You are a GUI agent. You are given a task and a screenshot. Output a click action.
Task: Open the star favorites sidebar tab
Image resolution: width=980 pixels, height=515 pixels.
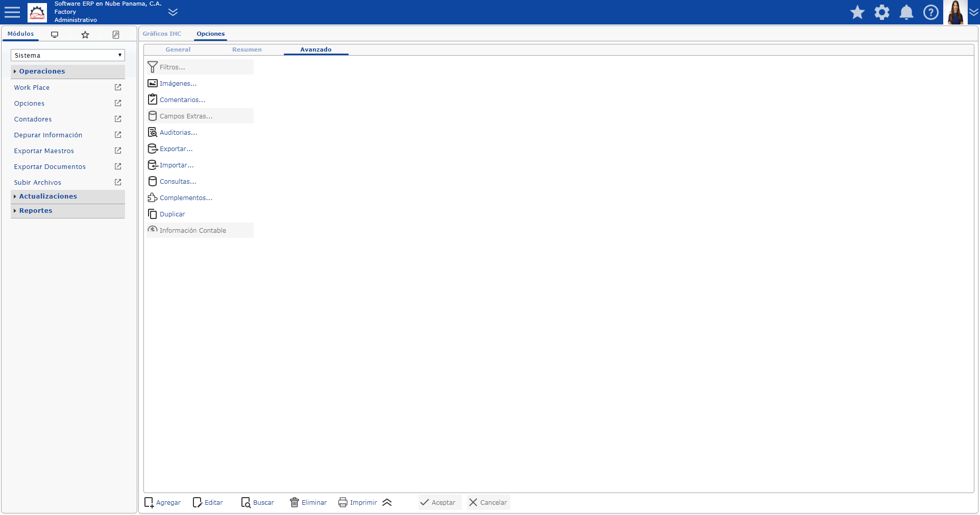pos(85,35)
